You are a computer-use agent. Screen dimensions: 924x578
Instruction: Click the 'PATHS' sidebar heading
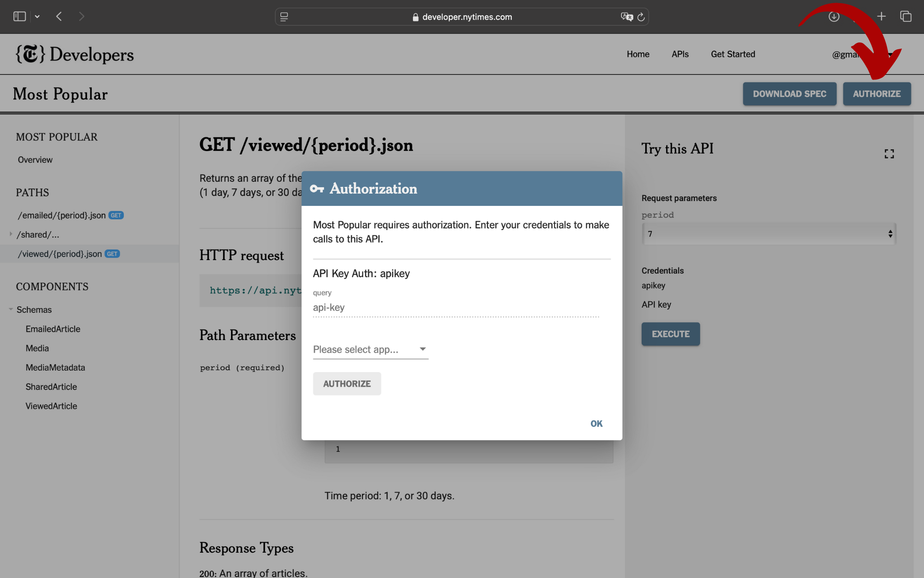32,193
